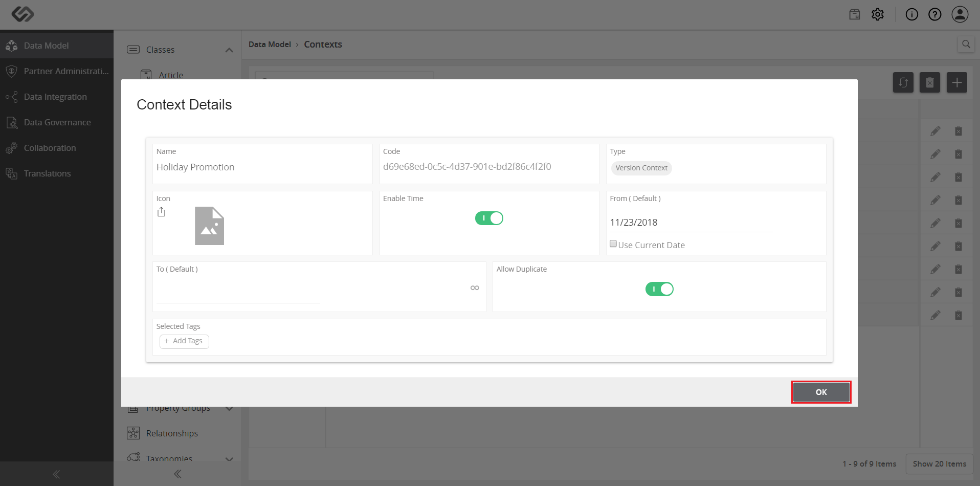Click the Classes panel icon
This screenshot has width=980, height=486.
[133, 50]
